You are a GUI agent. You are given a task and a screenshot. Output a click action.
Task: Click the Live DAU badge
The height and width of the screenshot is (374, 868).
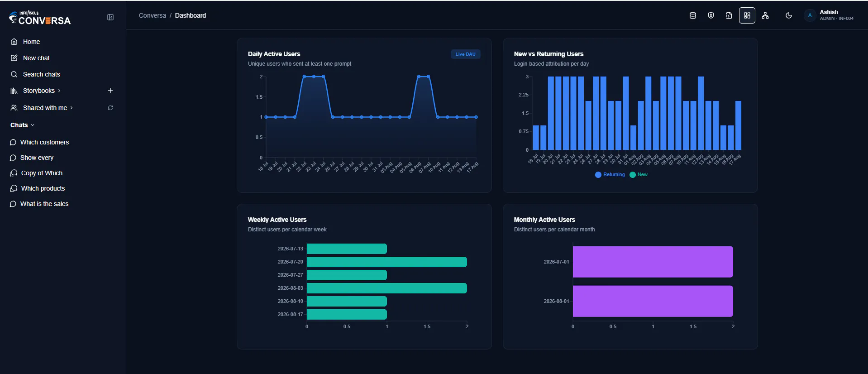coord(465,54)
